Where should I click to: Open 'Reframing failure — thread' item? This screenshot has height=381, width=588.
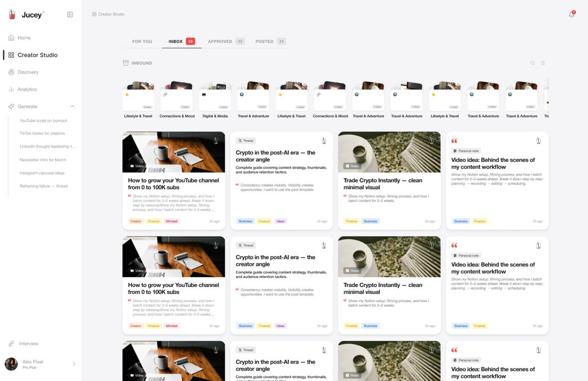44,186
